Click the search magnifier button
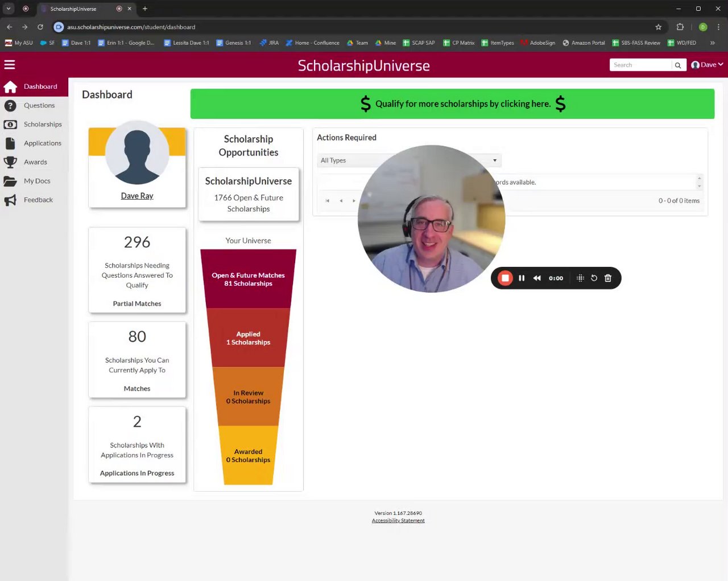The image size is (728, 581). [x=678, y=65]
